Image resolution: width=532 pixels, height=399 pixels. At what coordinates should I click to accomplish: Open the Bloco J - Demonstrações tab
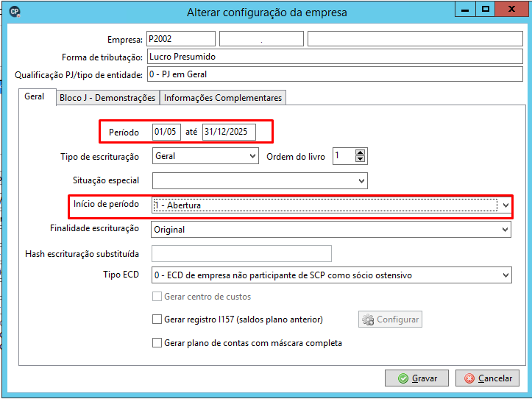tap(107, 98)
